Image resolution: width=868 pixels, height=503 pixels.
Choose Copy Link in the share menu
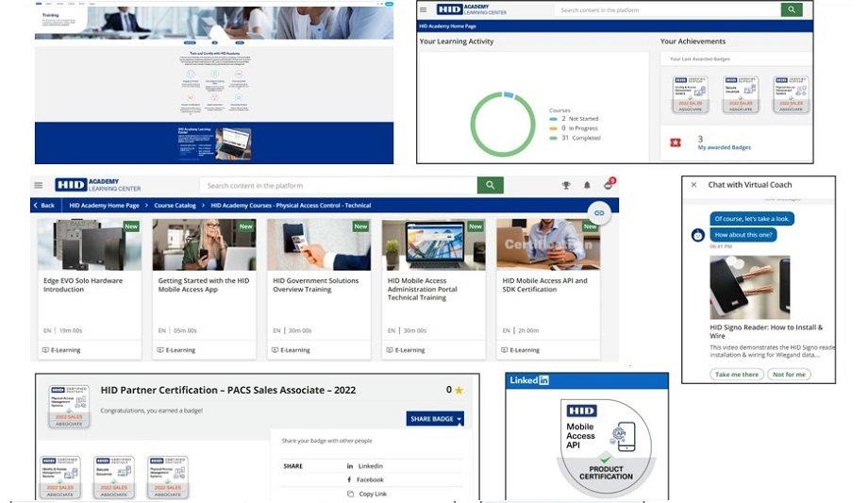[371, 494]
